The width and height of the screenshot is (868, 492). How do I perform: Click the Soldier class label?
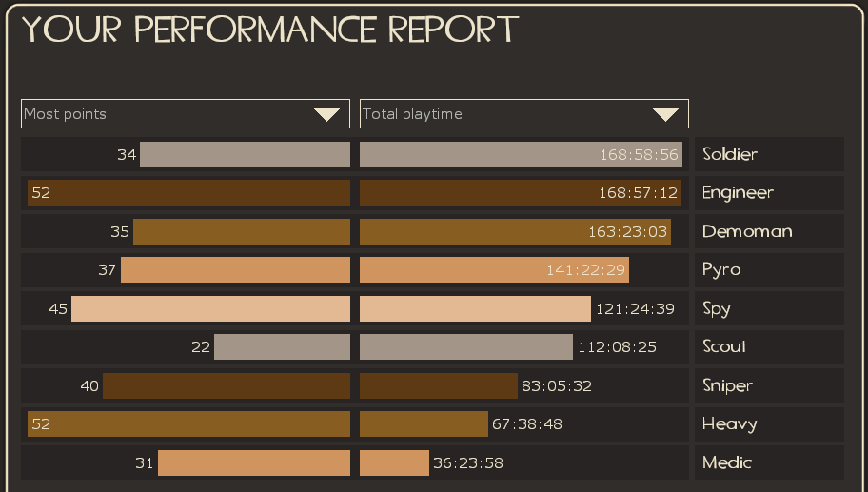click(x=730, y=154)
